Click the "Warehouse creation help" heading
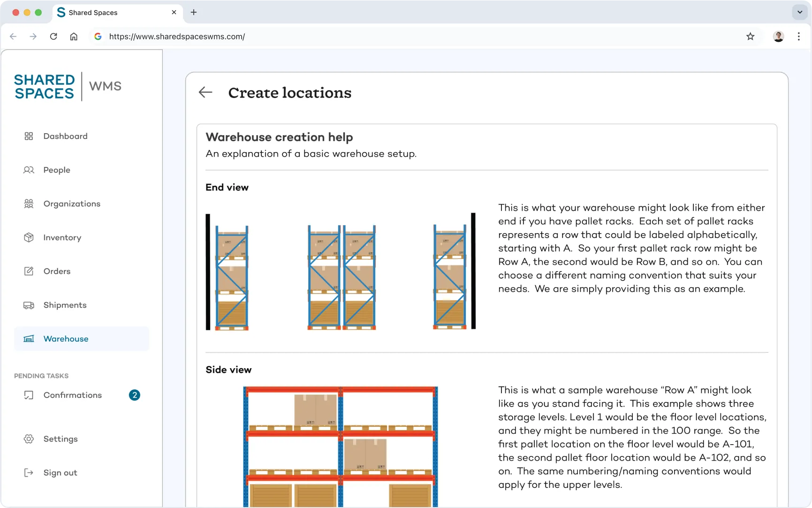Screen dimensions: 812x508 279,137
